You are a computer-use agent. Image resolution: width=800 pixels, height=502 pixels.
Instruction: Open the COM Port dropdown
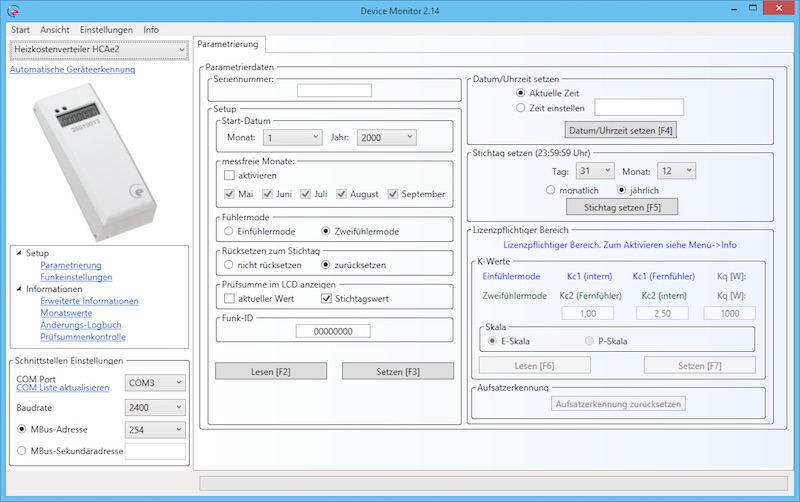point(154,382)
